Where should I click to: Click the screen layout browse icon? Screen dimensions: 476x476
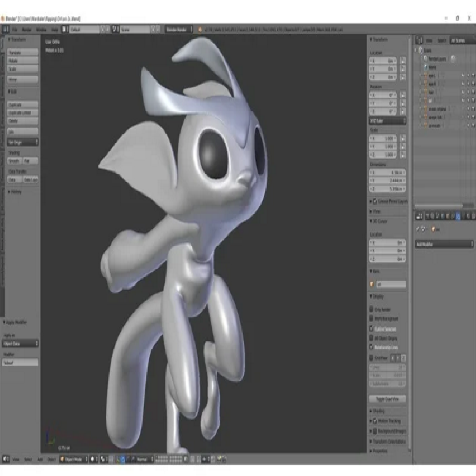[x=64, y=29]
